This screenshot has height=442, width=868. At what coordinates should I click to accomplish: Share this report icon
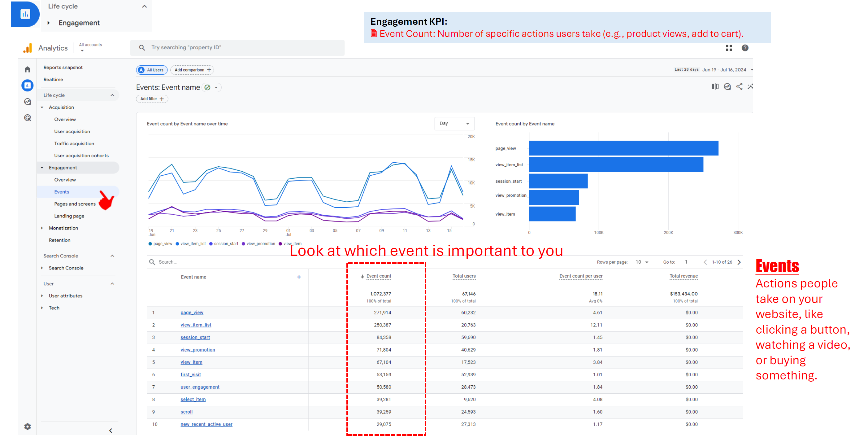739,87
